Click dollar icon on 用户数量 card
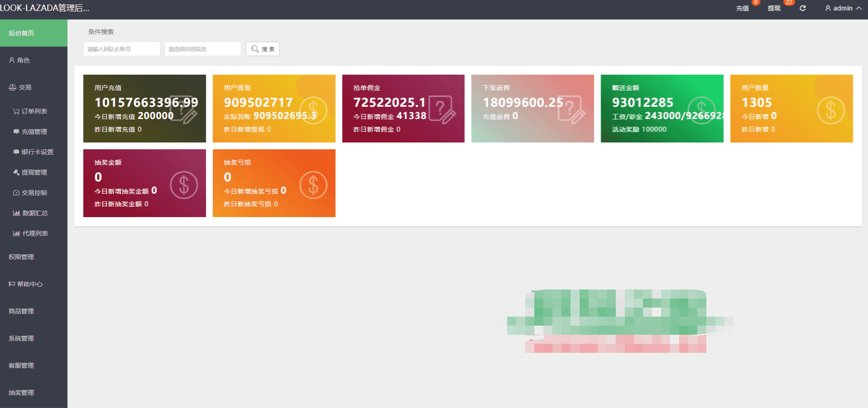 point(830,110)
